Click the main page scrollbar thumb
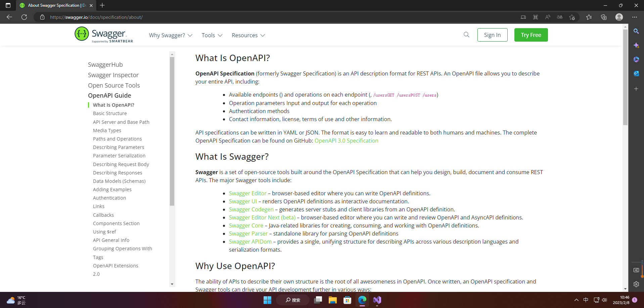This screenshot has width=644, height=308. coord(625,77)
